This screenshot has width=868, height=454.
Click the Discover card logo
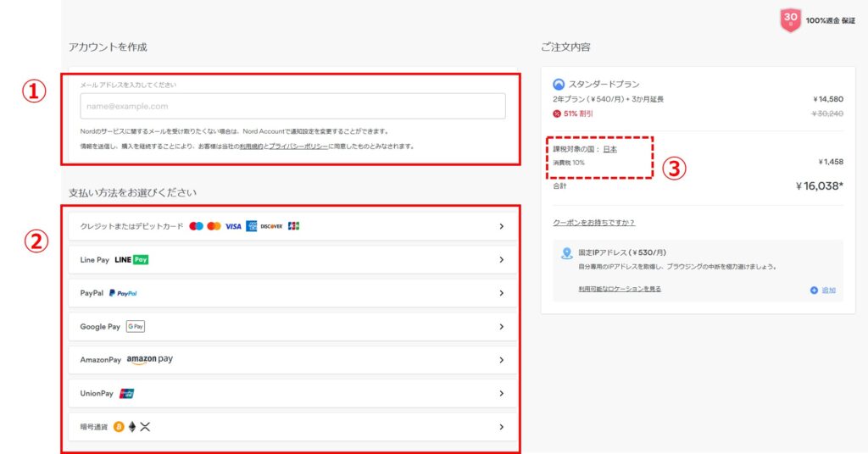(x=272, y=226)
